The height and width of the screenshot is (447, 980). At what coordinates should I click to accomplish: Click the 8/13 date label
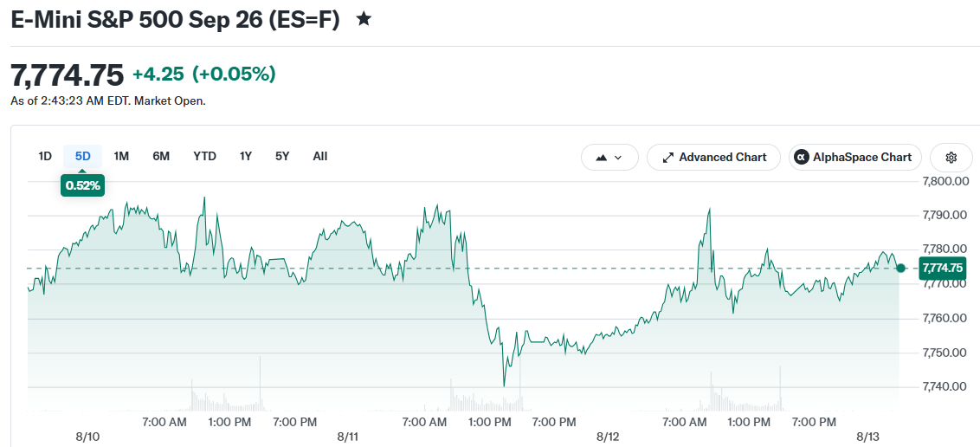click(867, 436)
